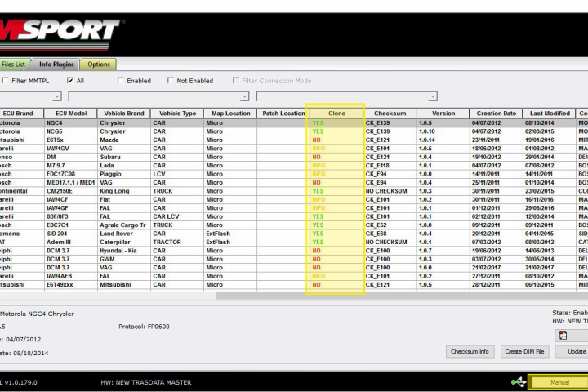
Task: Select the CM2150E cell
Action: [x=70, y=191]
